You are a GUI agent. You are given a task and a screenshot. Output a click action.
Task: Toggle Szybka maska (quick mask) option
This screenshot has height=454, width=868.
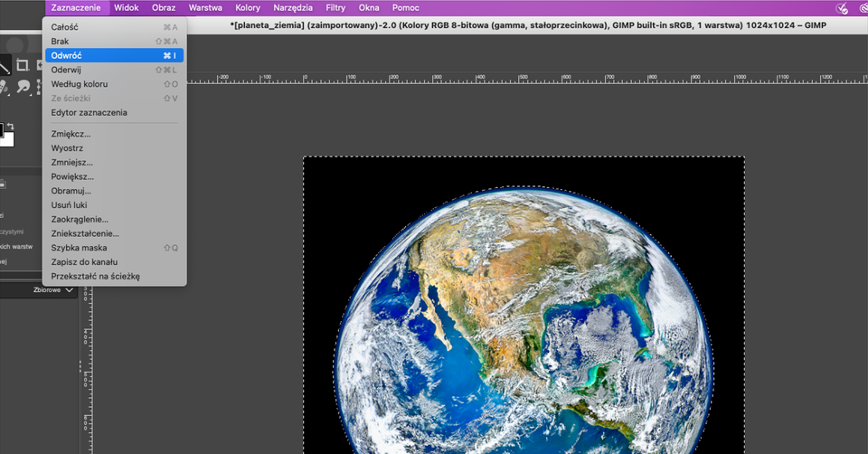click(x=79, y=248)
